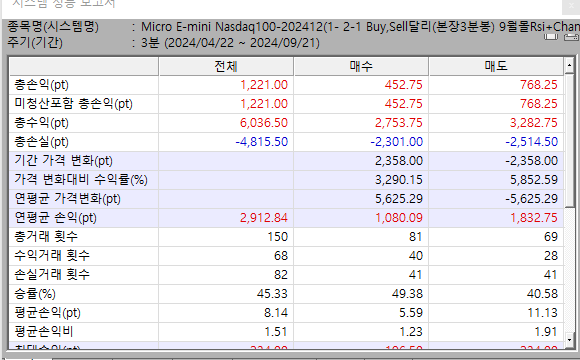Click the 1.51 profit ratio value
580x360 pixels.
276,332
